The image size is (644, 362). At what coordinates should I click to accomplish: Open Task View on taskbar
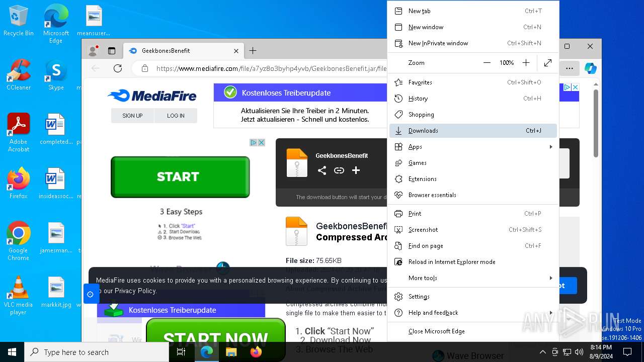[x=181, y=352]
